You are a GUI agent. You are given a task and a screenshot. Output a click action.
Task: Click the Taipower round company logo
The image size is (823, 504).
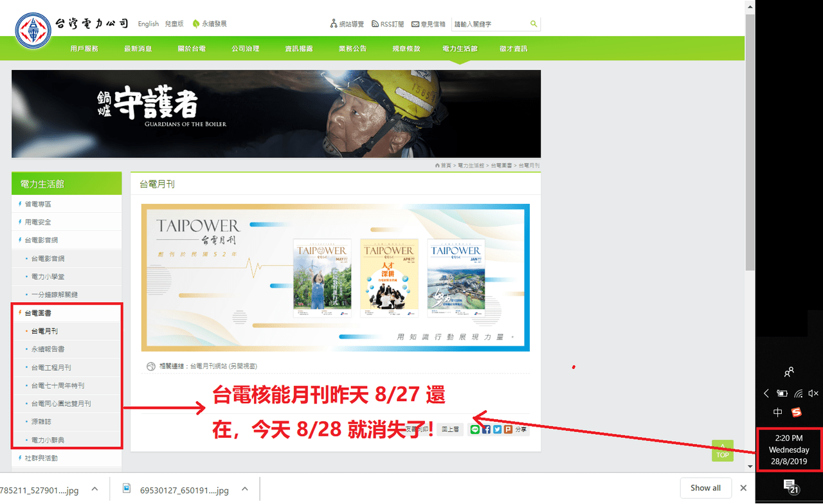[x=34, y=30]
